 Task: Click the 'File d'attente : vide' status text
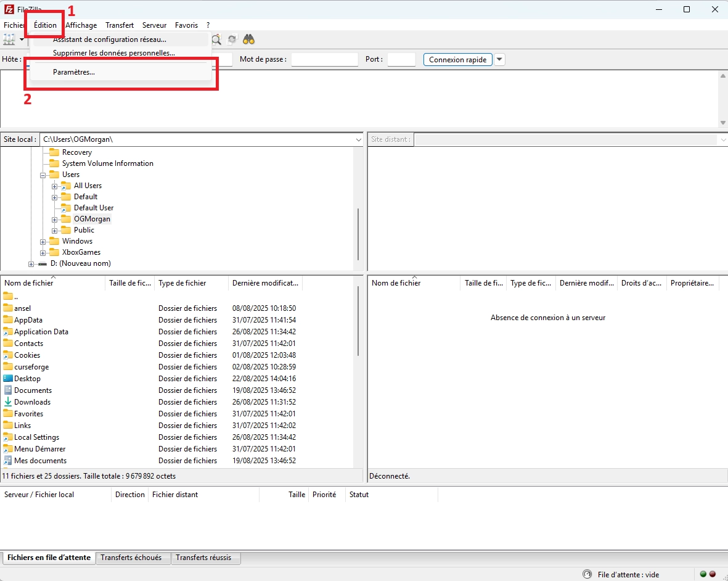tap(628, 574)
